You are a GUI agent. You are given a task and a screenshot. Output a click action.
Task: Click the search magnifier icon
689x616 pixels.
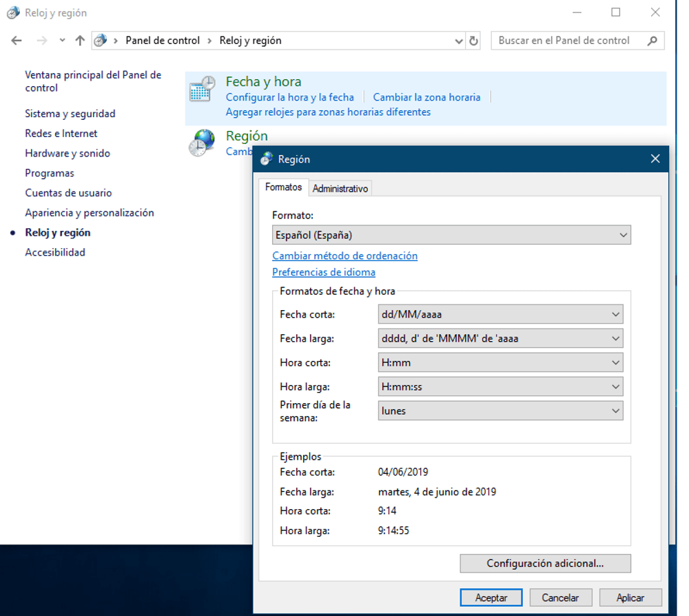tap(652, 41)
